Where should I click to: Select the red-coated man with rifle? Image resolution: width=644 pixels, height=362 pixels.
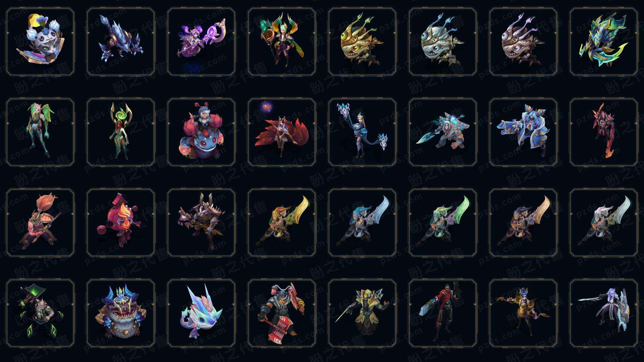[443, 313]
